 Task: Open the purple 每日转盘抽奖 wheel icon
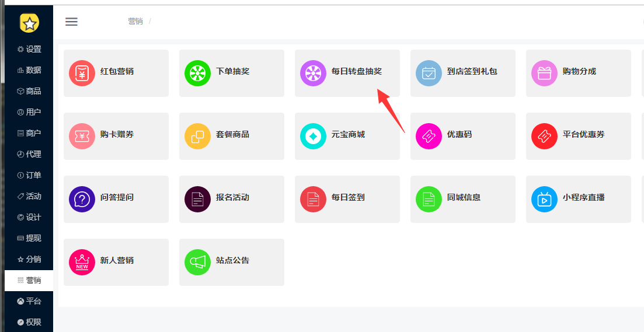point(313,73)
